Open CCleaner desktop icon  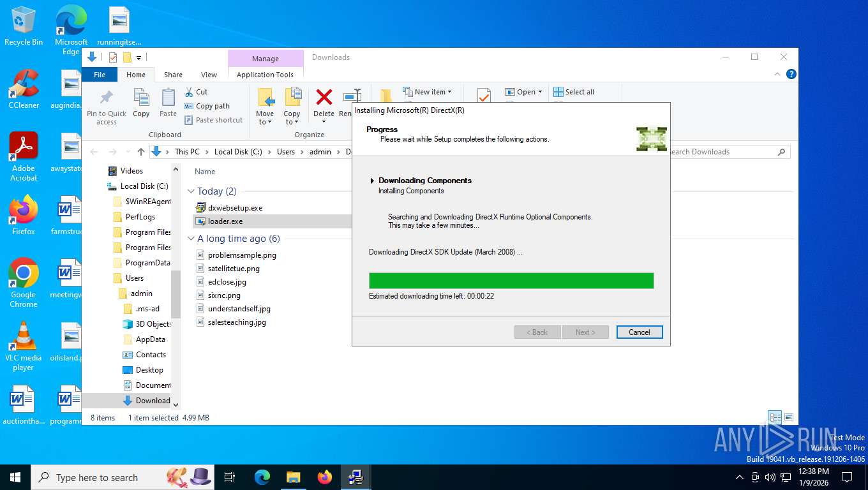(24, 90)
